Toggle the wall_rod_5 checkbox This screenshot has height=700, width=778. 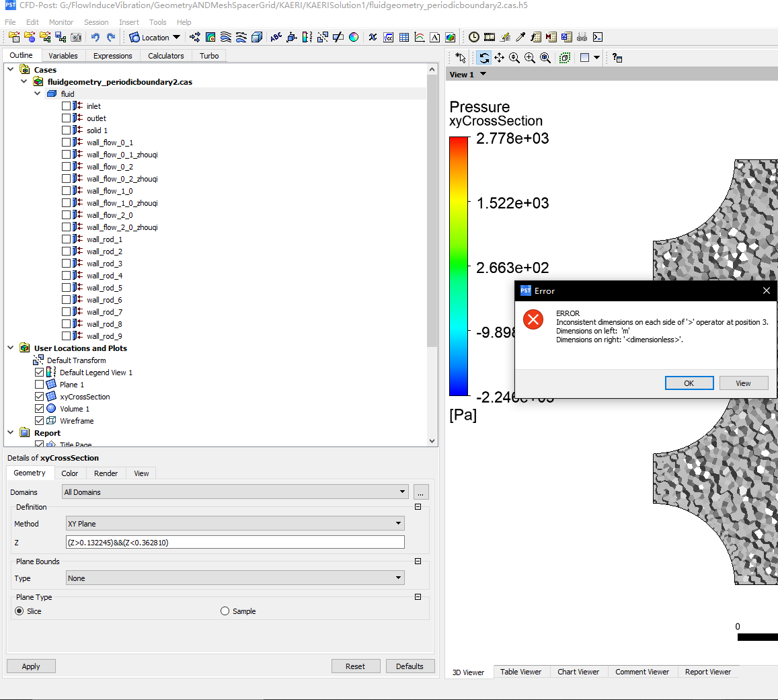click(66, 288)
